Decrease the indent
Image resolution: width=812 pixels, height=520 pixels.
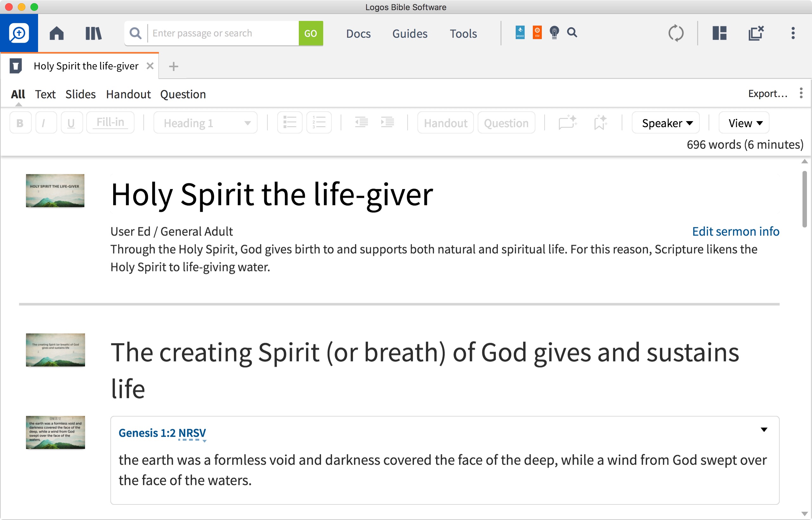(361, 122)
